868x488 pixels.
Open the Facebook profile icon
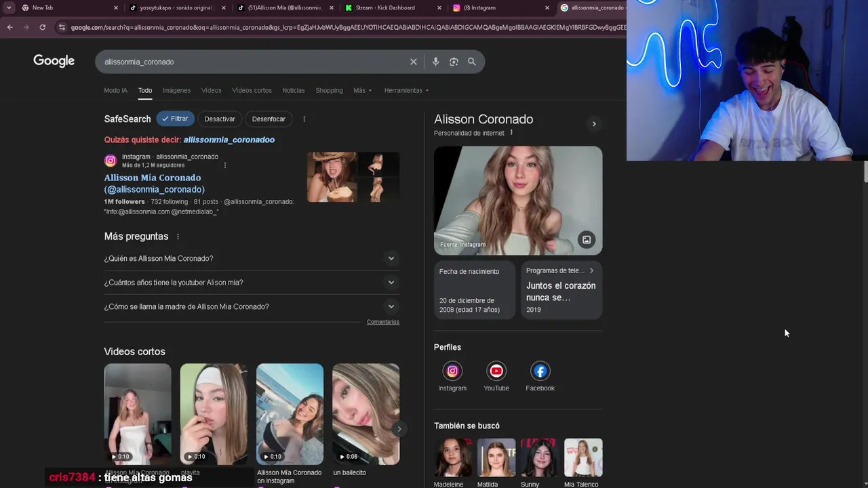(540, 371)
